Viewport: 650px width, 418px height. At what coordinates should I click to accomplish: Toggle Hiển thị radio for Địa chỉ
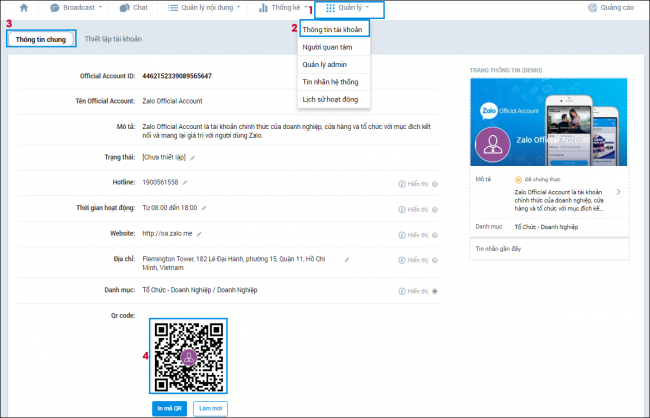435,260
